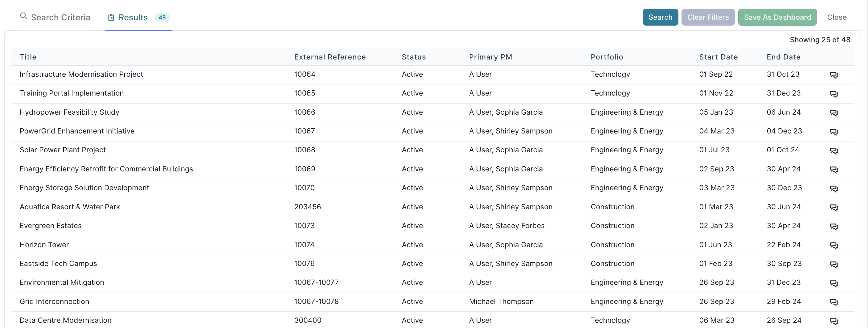Select PowerGrid Enhancement Initiative title
Viewport: 868px width, 328px height.
pos(77,131)
